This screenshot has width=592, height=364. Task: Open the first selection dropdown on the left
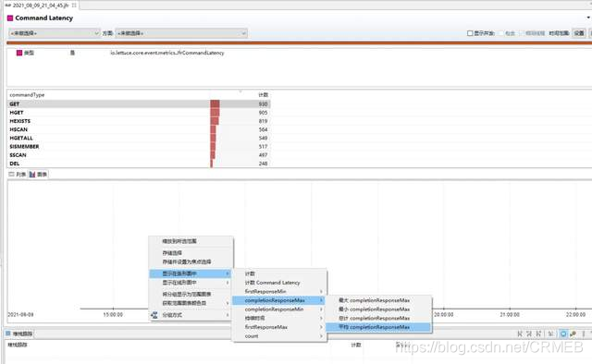coord(54,33)
